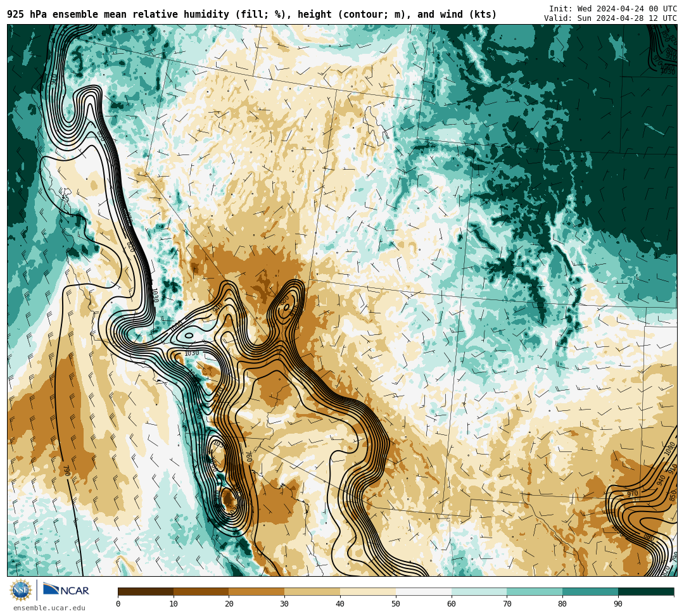Click the 40-50 pale beige colorbar segment
This screenshot has width=684, height=616.
click(368, 591)
